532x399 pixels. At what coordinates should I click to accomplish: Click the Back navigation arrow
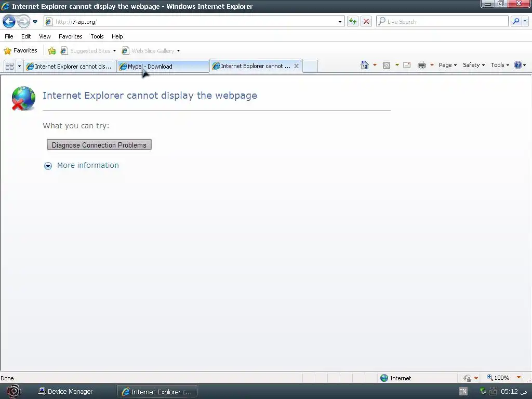(x=9, y=22)
